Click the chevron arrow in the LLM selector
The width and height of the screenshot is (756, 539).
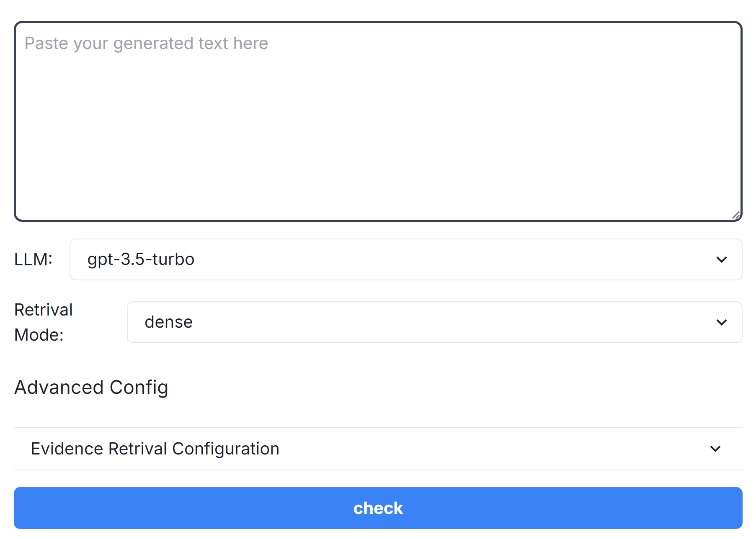[721, 259]
